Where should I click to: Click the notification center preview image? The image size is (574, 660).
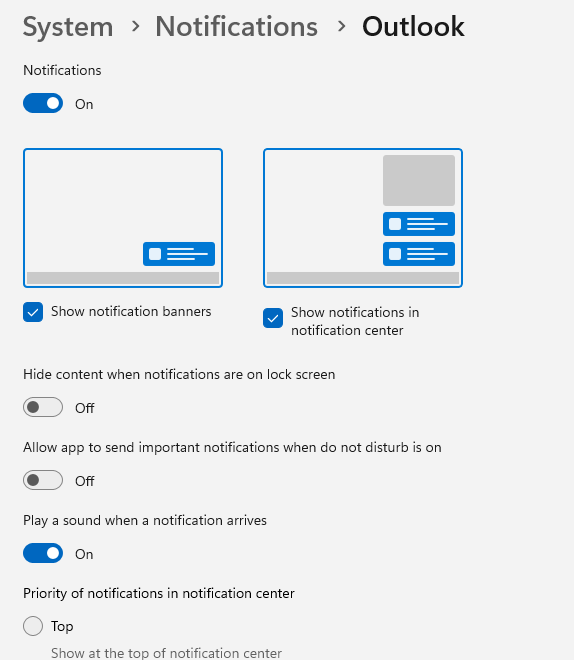point(363,218)
